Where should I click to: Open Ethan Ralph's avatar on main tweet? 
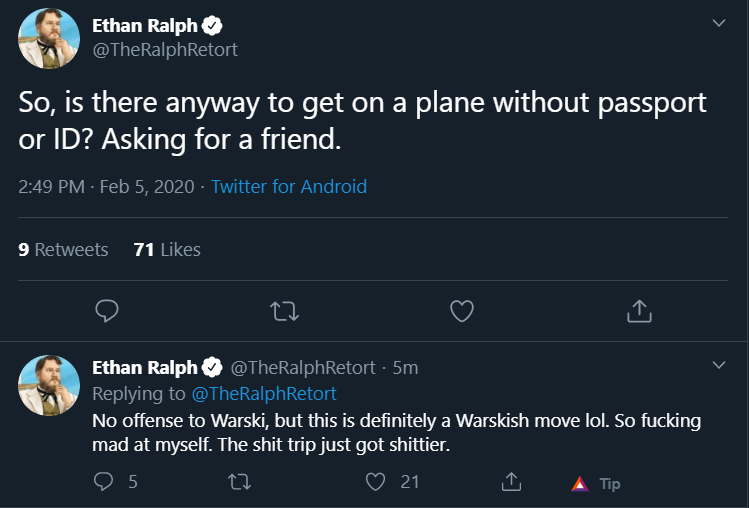coord(49,38)
